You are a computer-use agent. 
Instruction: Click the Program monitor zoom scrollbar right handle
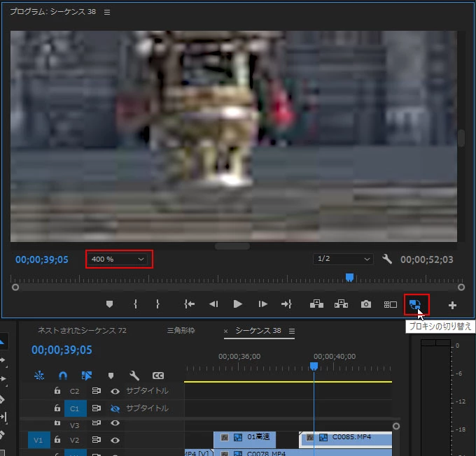(x=461, y=287)
